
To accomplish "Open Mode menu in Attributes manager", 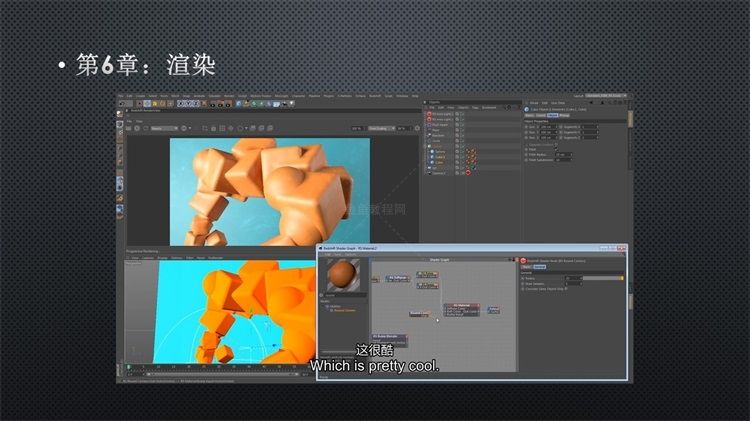I will pos(534,103).
